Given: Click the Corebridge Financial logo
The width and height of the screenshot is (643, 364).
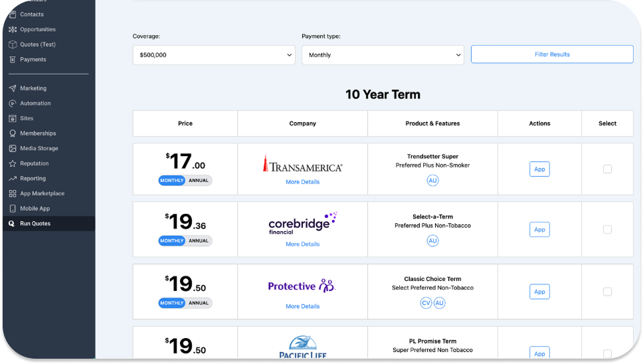Looking at the screenshot, I should click(303, 223).
